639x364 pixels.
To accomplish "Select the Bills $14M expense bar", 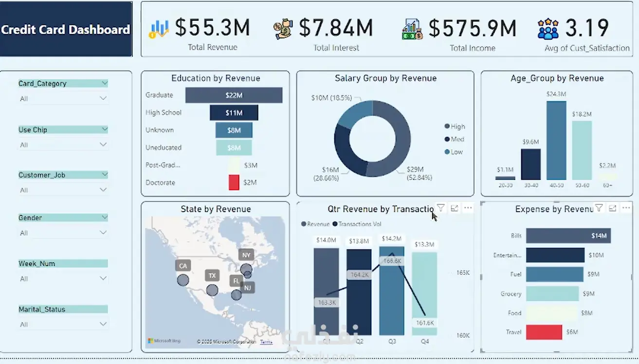I will 568,236.
